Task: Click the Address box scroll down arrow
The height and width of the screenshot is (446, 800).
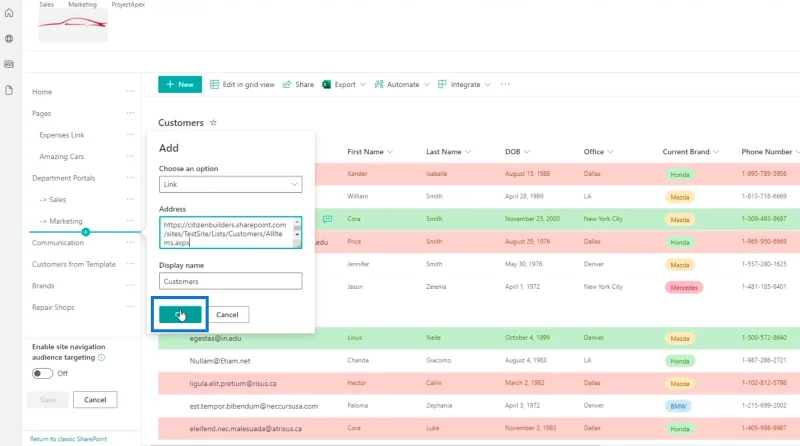Action: (x=297, y=235)
